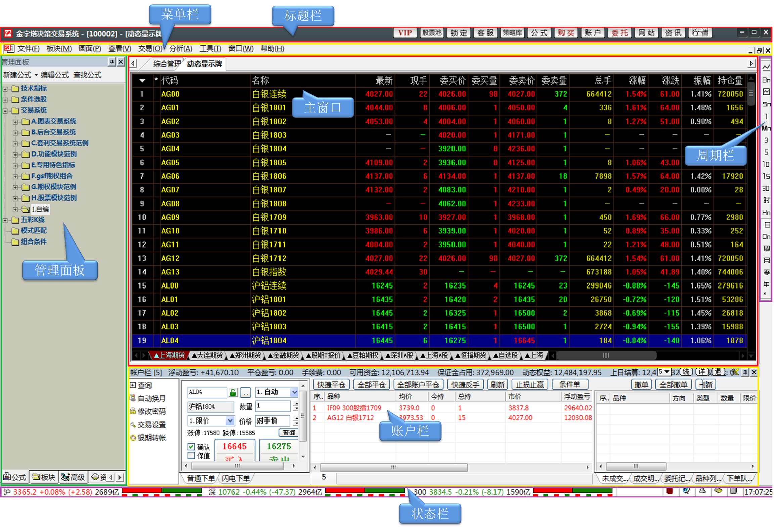Switch to 大连期货 market tab
This screenshot has width=775, height=532.
207,355
